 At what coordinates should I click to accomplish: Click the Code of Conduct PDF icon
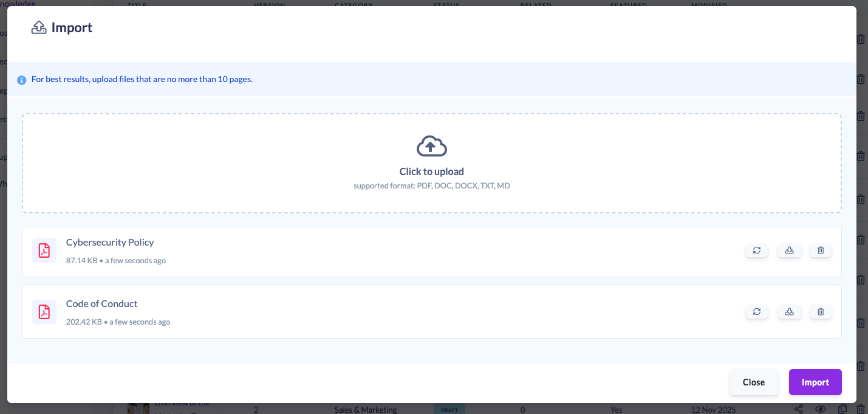[x=44, y=312]
